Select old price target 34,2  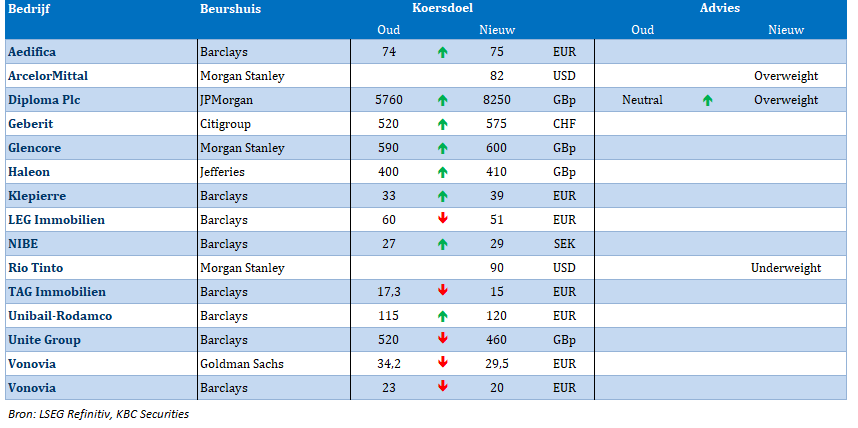[389, 365]
